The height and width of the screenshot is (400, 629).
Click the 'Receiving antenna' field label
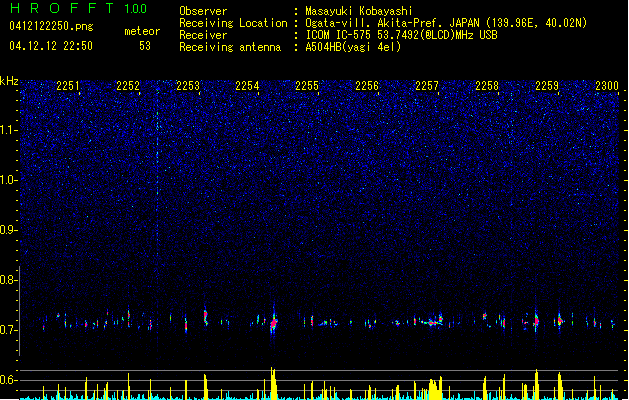click(x=230, y=47)
